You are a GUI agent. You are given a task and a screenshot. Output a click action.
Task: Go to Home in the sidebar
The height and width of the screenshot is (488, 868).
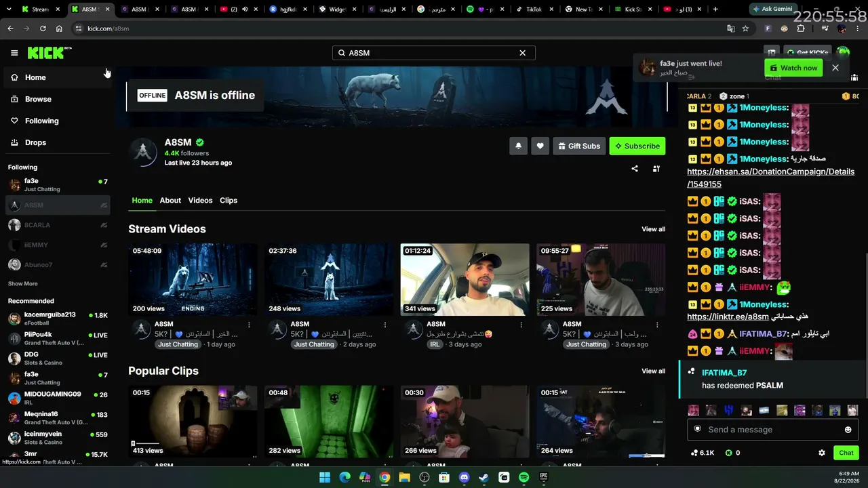click(x=57, y=77)
